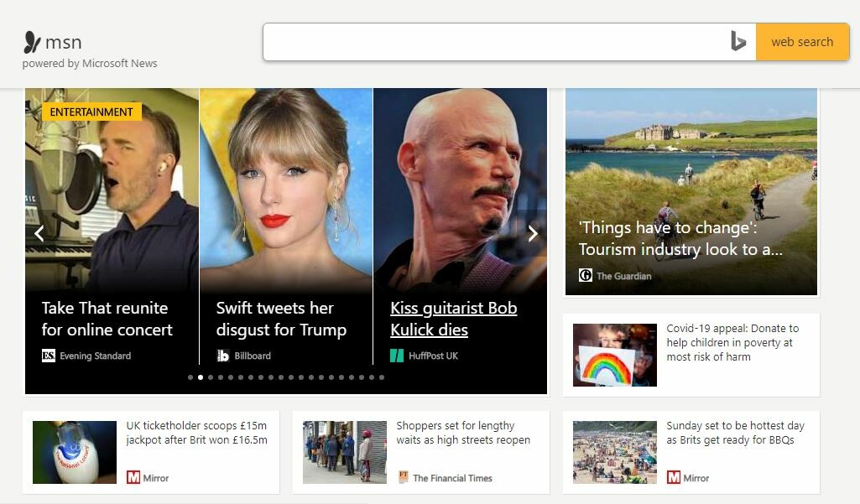
Task: Advance the carousel with the next arrow
Action: pos(533,234)
